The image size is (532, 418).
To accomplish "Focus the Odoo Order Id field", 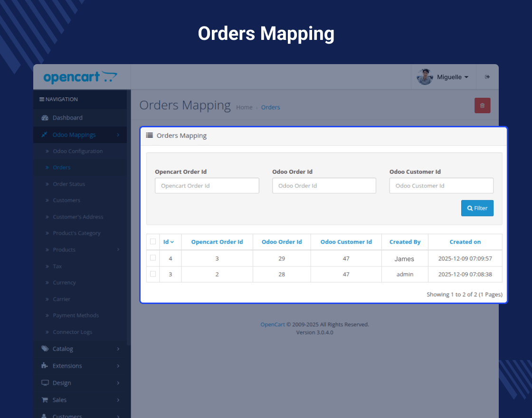I will point(324,186).
